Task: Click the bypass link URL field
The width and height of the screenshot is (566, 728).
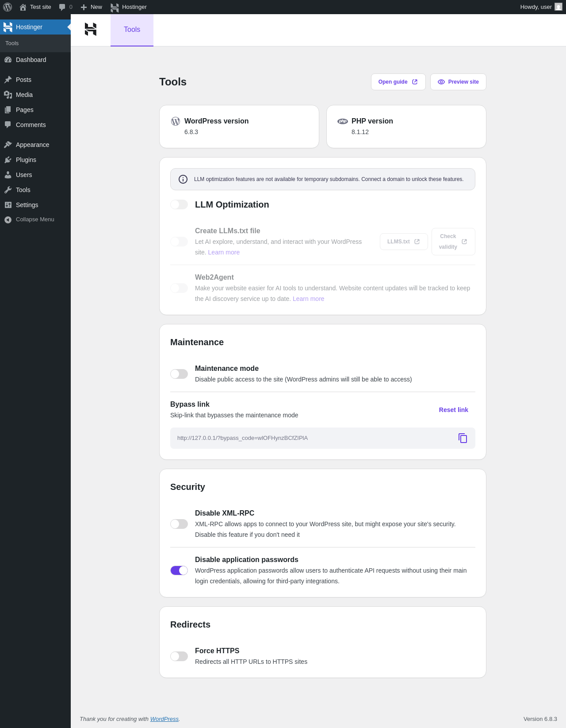Action: point(310,438)
